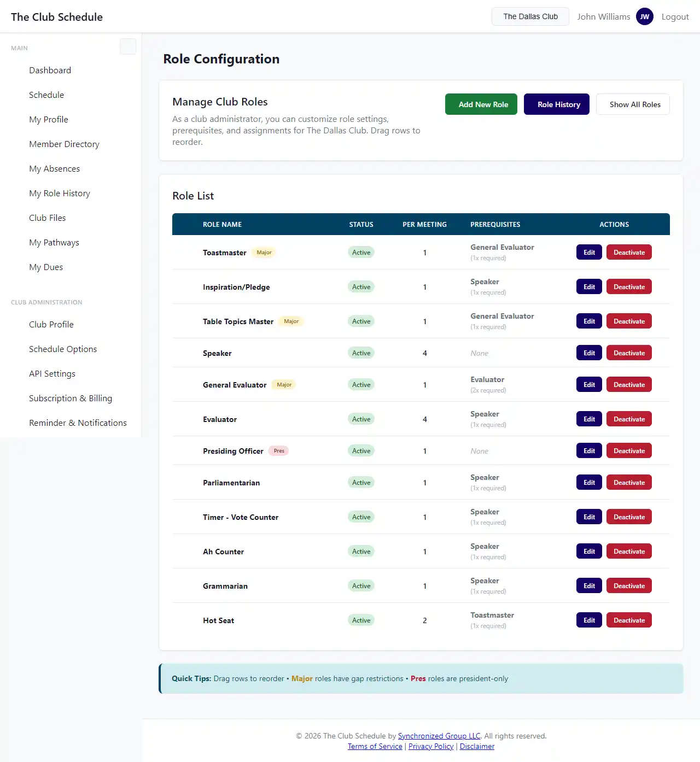Click the Logout link
Screen dimensions: 700x762
click(x=675, y=17)
